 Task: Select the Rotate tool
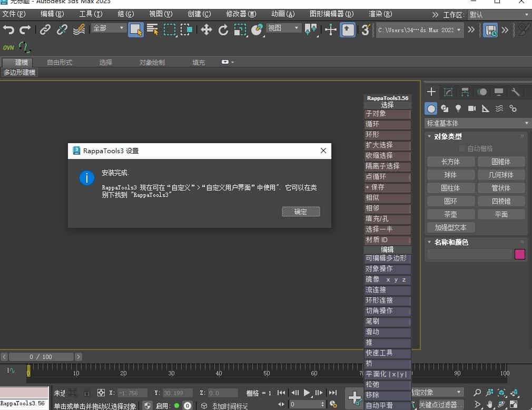[x=223, y=30]
